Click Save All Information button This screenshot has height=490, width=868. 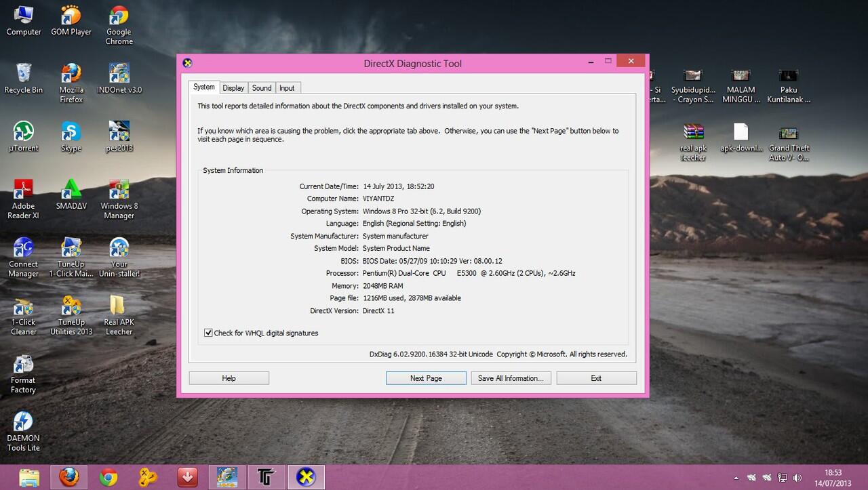coord(511,378)
